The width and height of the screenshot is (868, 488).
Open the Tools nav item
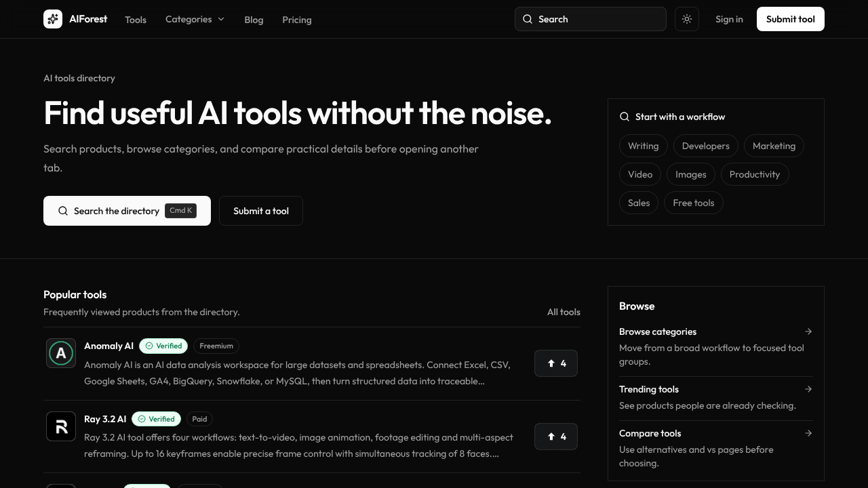click(x=136, y=20)
